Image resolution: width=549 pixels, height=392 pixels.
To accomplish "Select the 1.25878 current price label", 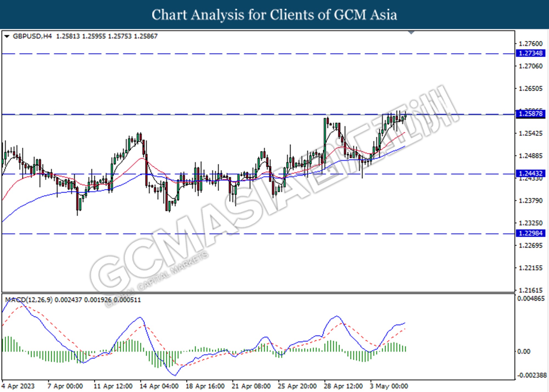I will [x=530, y=114].
